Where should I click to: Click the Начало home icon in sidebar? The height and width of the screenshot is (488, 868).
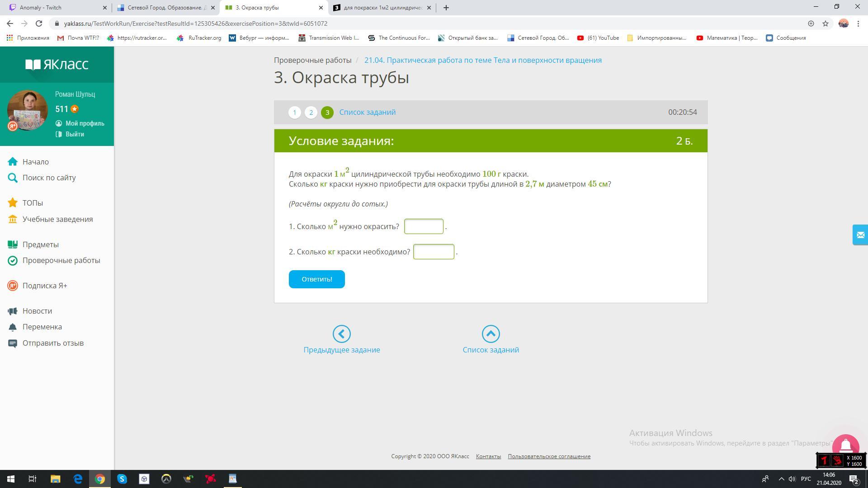click(13, 162)
